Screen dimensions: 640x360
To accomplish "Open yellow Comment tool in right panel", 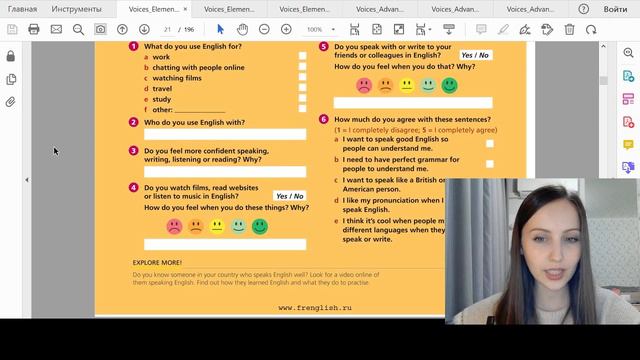I will point(628,144).
